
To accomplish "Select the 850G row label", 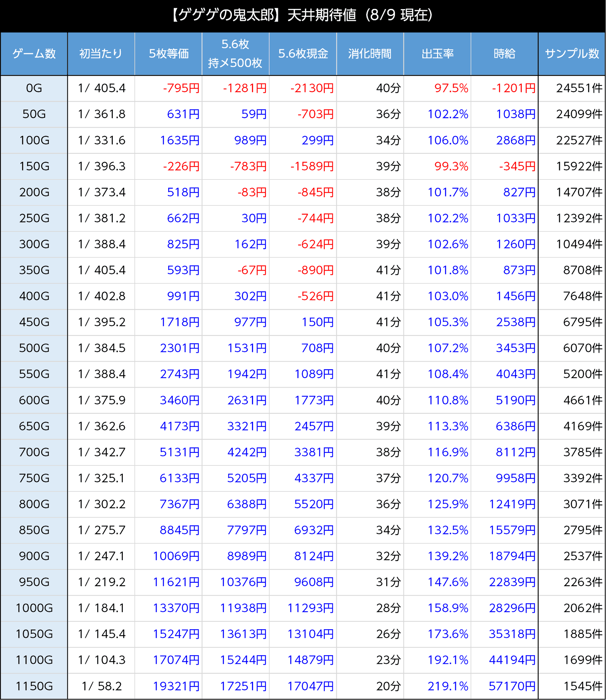I will (34, 530).
